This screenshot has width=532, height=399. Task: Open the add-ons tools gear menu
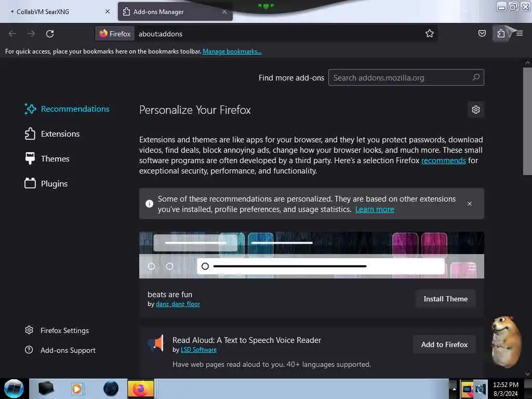(x=476, y=110)
